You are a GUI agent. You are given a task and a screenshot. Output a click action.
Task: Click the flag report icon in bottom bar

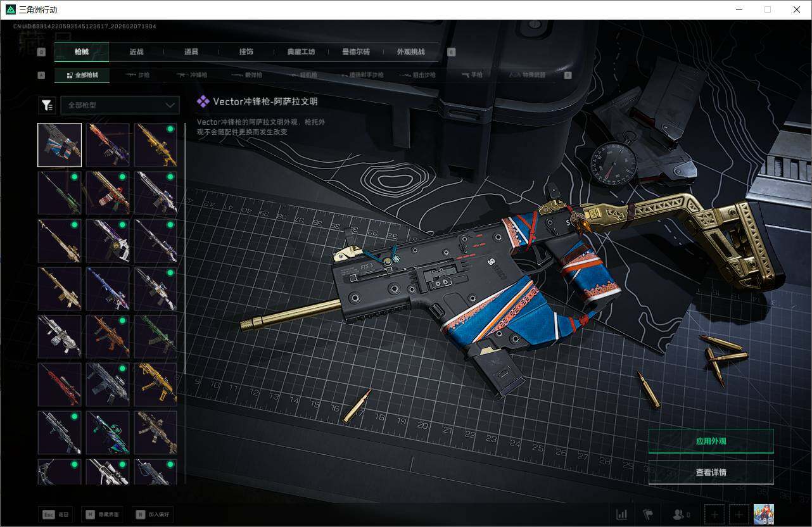pyautogui.click(x=647, y=514)
